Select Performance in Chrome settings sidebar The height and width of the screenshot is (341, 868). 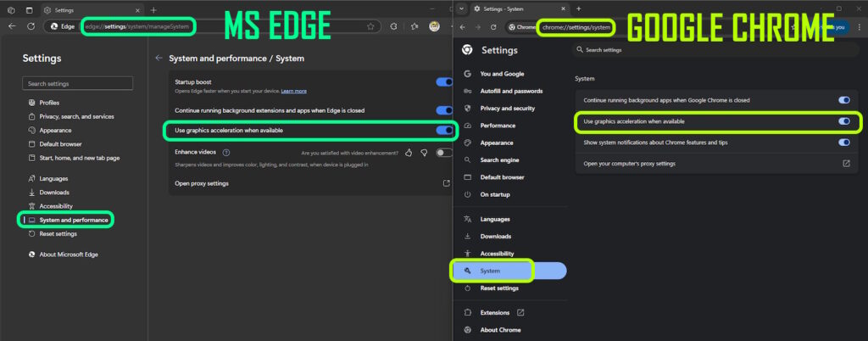click(498, 125)
